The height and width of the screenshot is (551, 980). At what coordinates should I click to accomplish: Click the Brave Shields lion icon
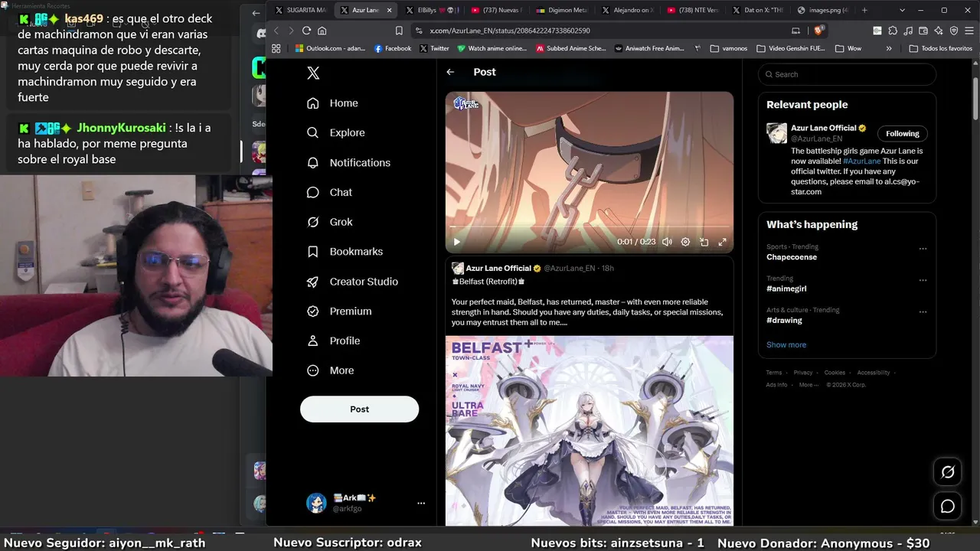(x=818, y=31)
